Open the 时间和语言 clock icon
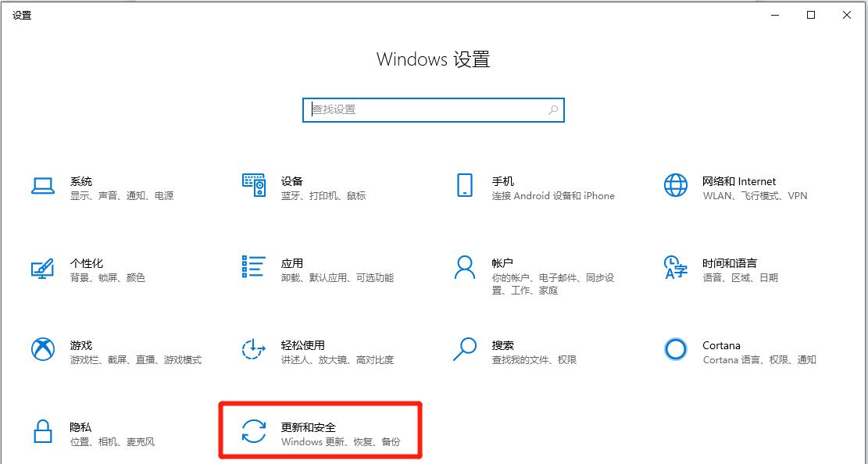Screen dimensions: 868x464 pos(675,267)
